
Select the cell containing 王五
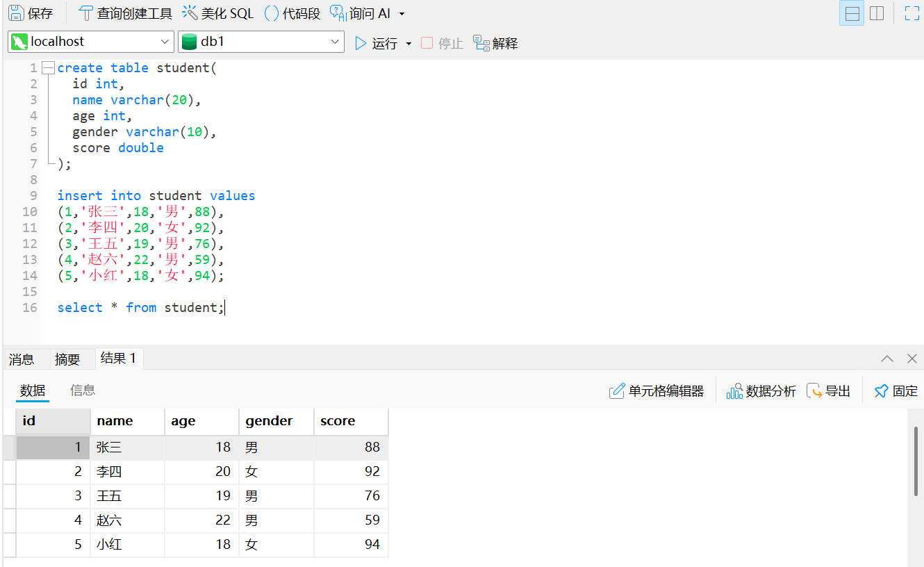[x=128, y=496]
